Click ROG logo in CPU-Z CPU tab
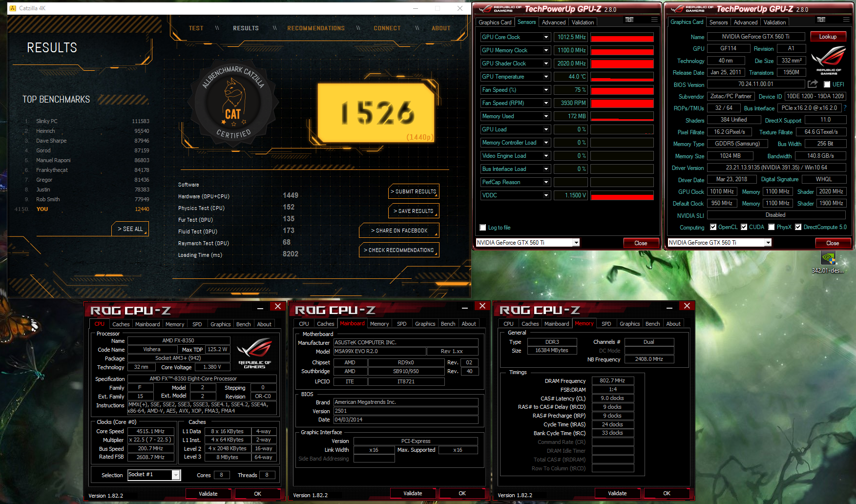This screenshot has width=856, height=504. pos(254,353)
